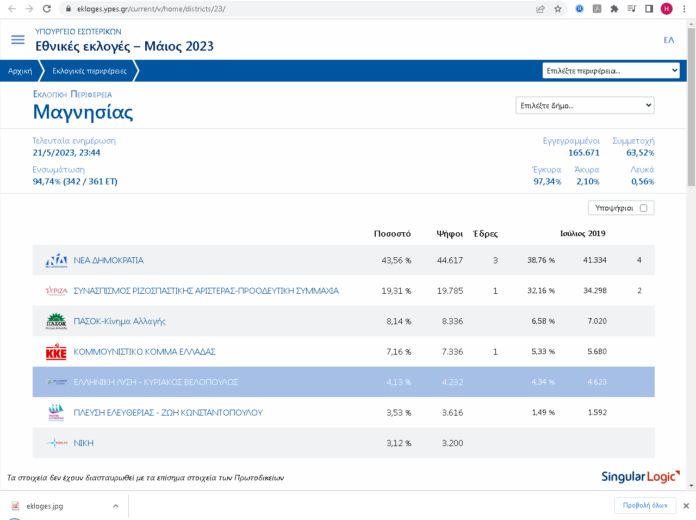The width and height of the screenshot is (696, 520).
Task: Bookmark this page with the star icon
Action: click(558, 9)
